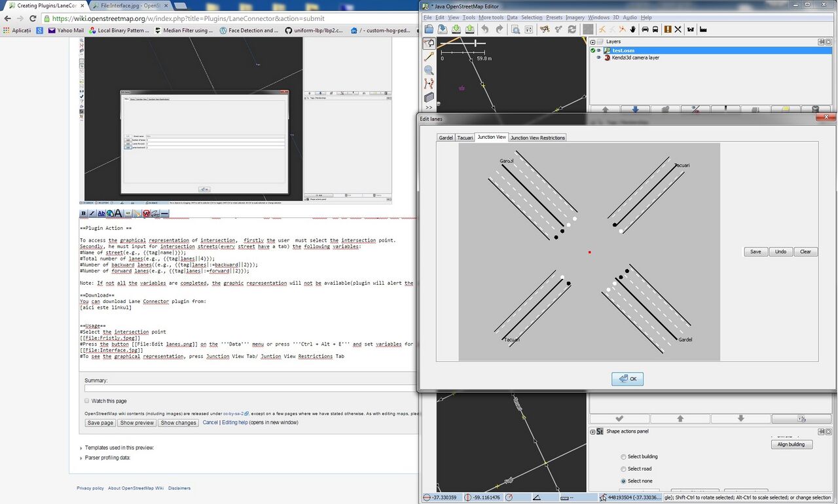Click the Summary input field
838x504 pixels.
pyautogui.click(x=250, y=388)
